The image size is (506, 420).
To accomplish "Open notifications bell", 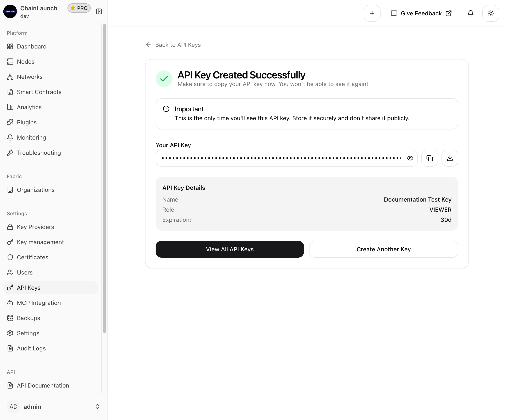I will (470, 13).
